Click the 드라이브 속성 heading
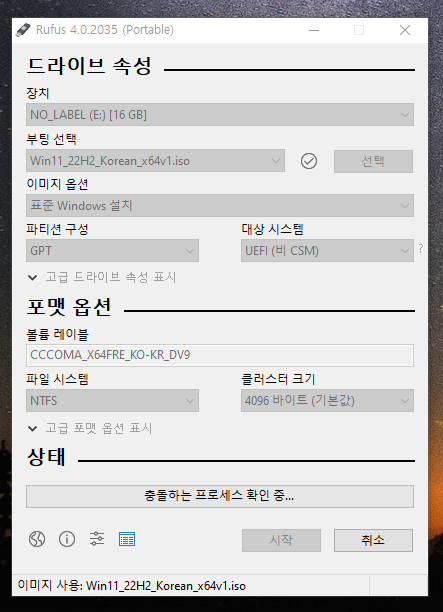The width and height of the screenshot is (443, 612). [x=89, y=66]
